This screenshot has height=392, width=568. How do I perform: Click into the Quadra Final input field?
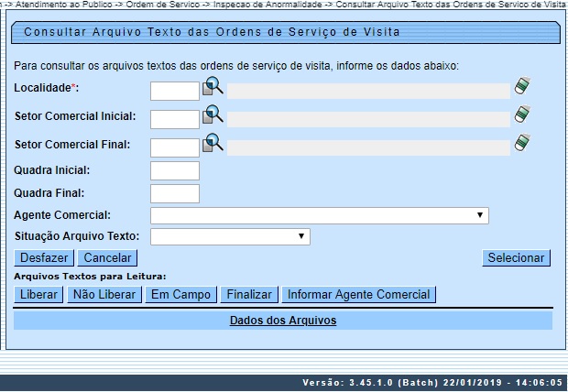tap(174, 193)
